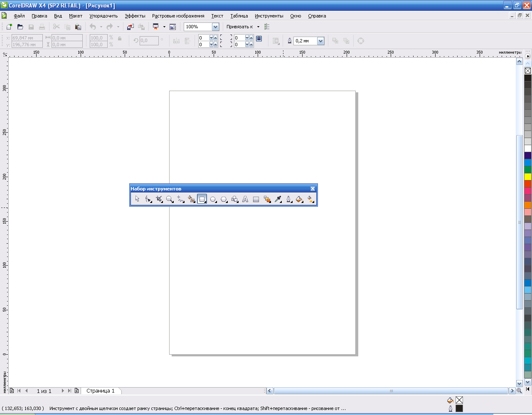Click the no-color swatch atop palette
The image size is (532, 415).
tap(528, 71)
